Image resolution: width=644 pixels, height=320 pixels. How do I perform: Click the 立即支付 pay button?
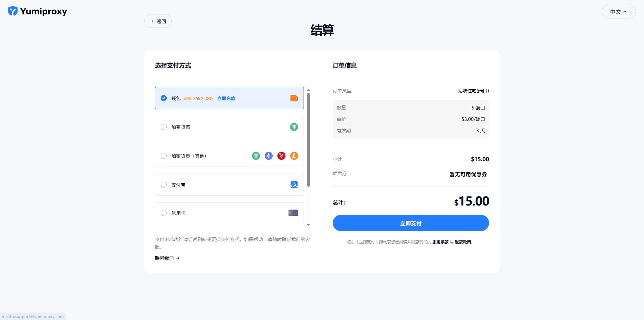point(411,223)
